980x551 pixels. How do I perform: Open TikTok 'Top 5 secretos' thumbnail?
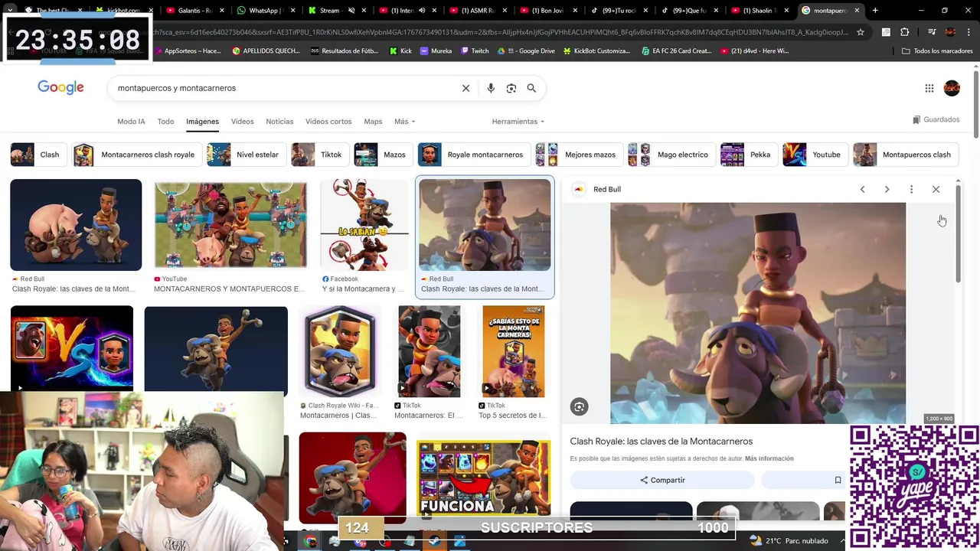[x=513, y=351]
